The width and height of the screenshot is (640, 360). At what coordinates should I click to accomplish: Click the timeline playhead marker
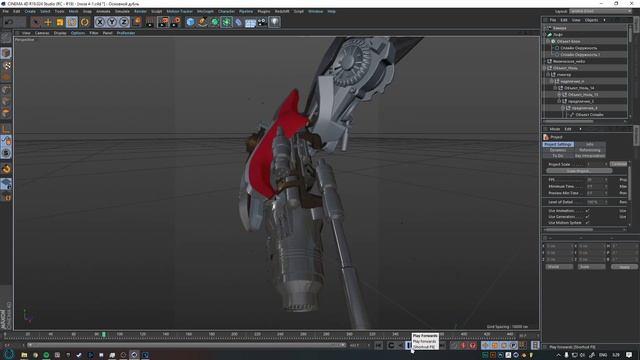pos(104,334)
